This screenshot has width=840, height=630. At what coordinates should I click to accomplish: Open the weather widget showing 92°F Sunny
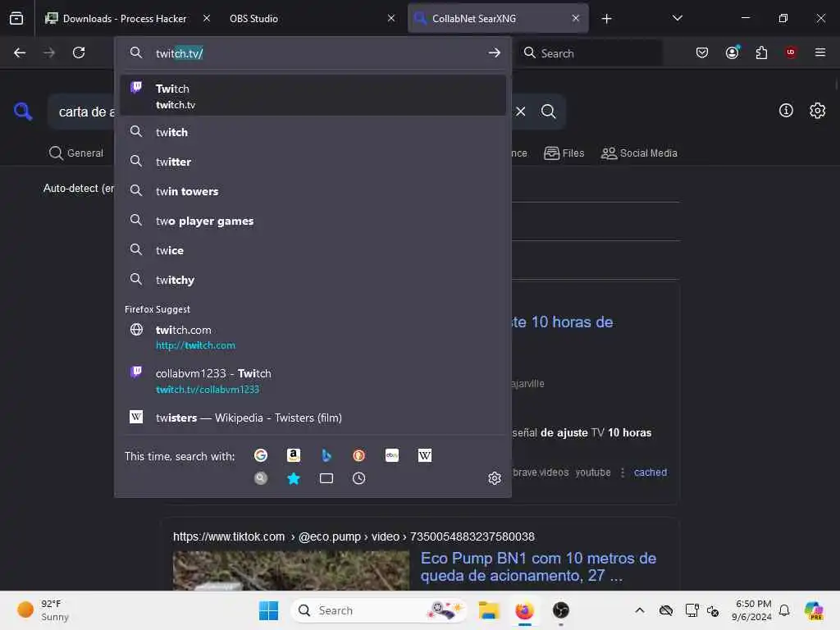pyautogui.click(x=43, y=610)
